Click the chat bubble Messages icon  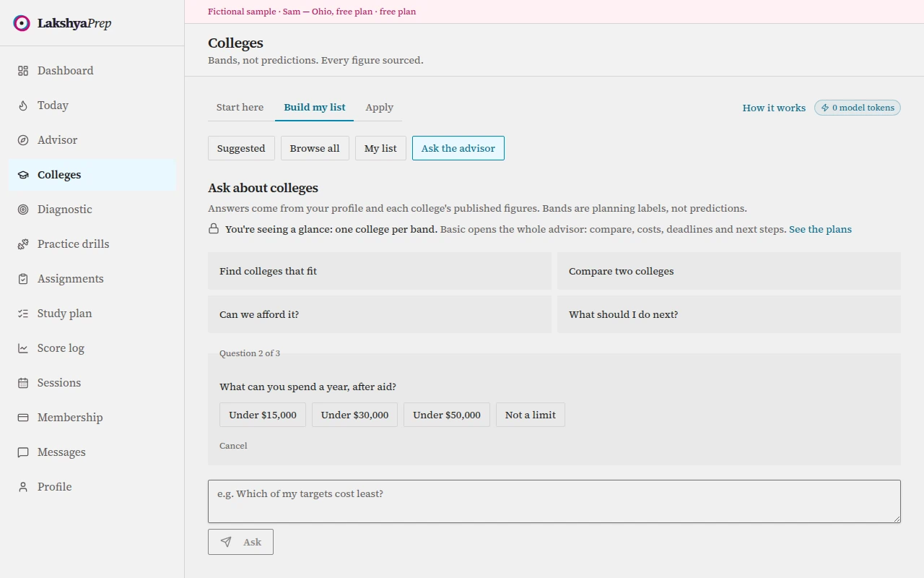[23, 452]
